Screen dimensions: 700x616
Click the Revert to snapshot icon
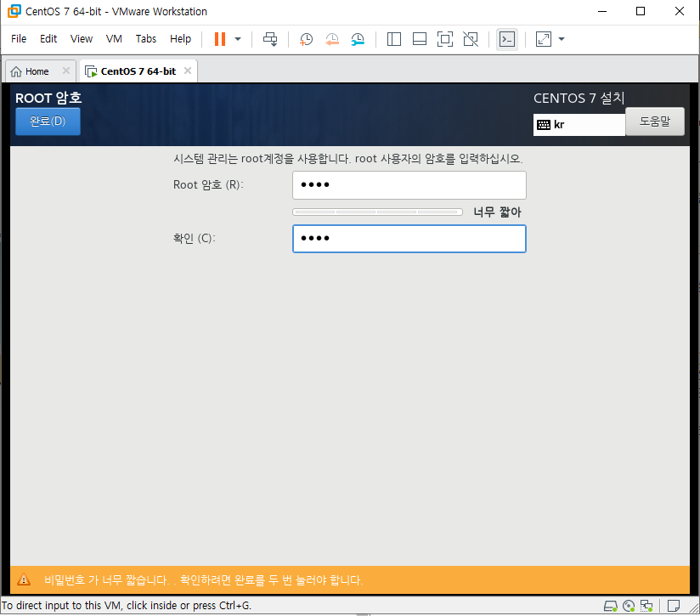331,39
